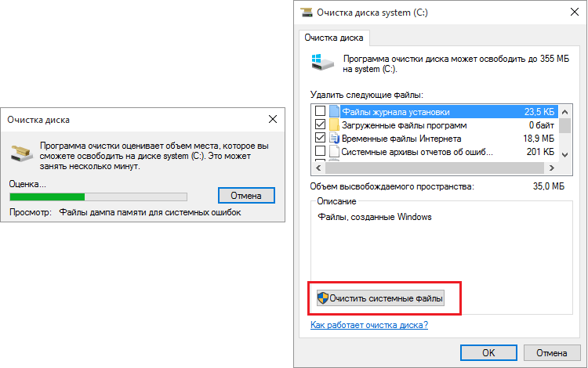Uncheck the Временные файлы Интернета checkbox
The image size is (588, 368).
320,138
